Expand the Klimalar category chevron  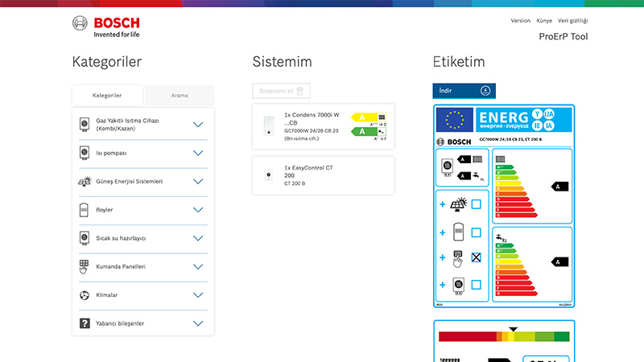click(198, 295)
